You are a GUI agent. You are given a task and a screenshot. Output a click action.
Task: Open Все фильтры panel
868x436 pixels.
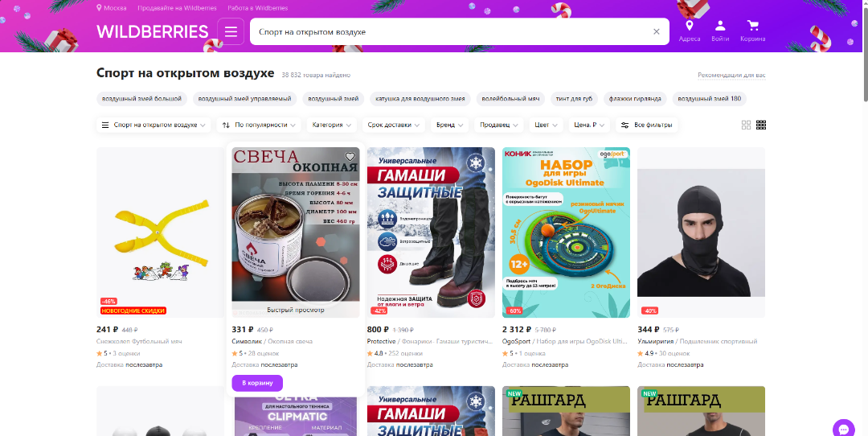(x=647, y=125)
